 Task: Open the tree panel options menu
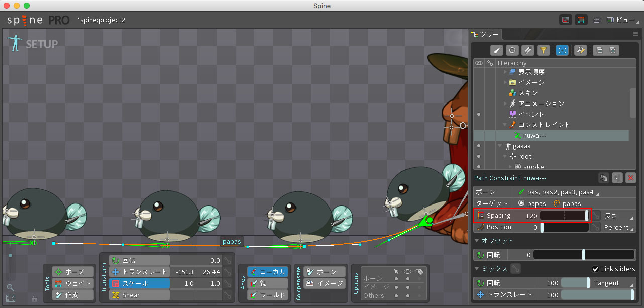635,34
